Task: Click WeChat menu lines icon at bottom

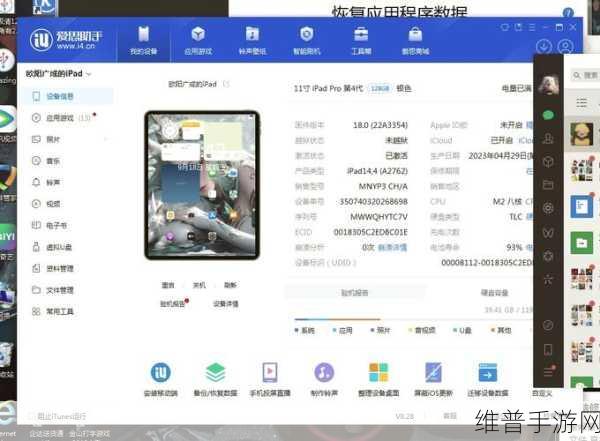Action: coord(549,371)
